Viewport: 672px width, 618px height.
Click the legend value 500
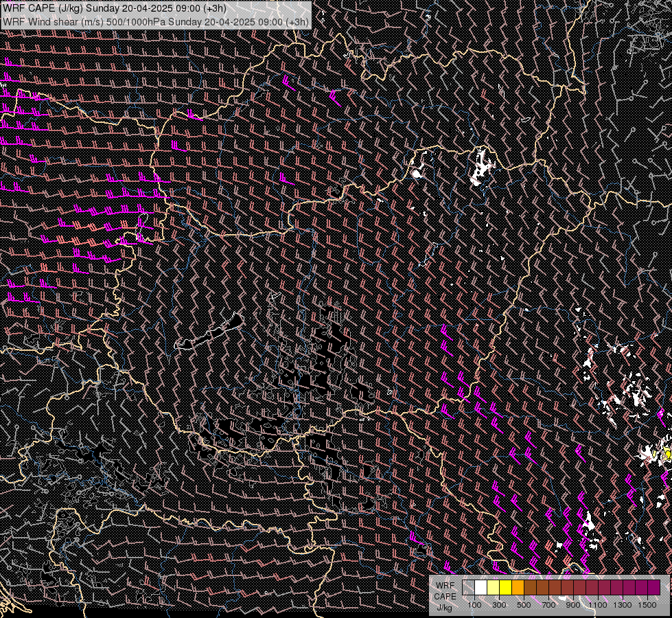click(x=524, y=605)
